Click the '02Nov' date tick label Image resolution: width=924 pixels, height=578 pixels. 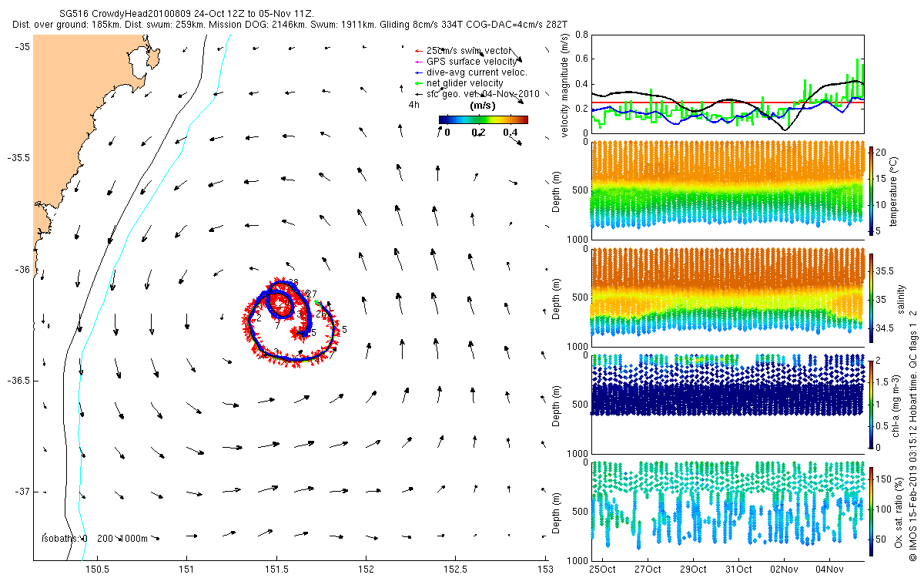[785, 569]
